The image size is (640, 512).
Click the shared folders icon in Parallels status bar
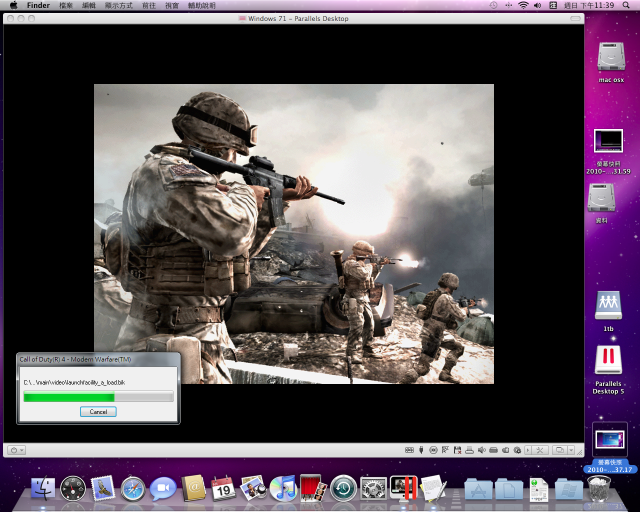[505, 450]
